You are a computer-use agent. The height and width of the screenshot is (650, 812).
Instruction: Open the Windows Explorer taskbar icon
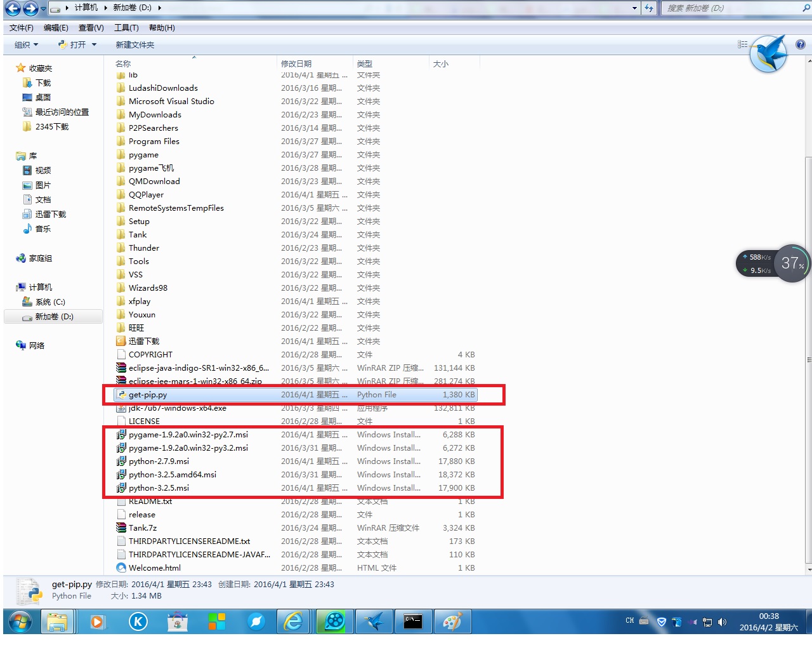coord(58,621)
